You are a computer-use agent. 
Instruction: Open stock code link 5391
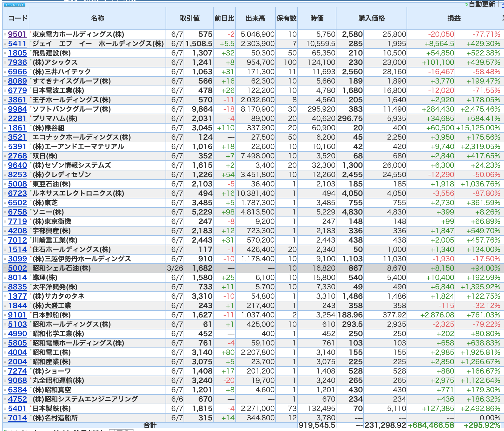point(17,147)
